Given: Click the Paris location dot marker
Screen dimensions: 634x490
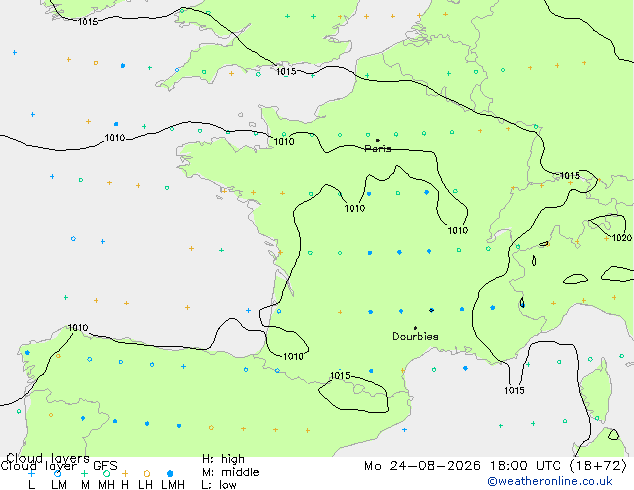Looking at the screenshot, I should (378, 140).
